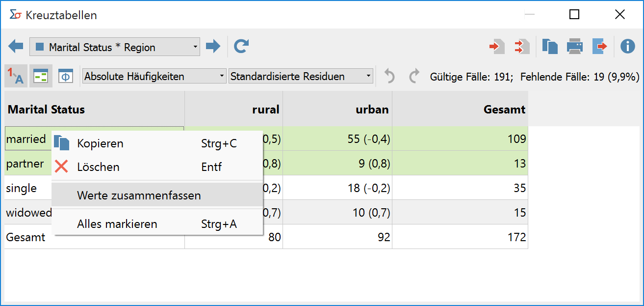Go to next table with right arrow
Image resolution: width=644 pixels, height=306 pixels.
(213, 47)
